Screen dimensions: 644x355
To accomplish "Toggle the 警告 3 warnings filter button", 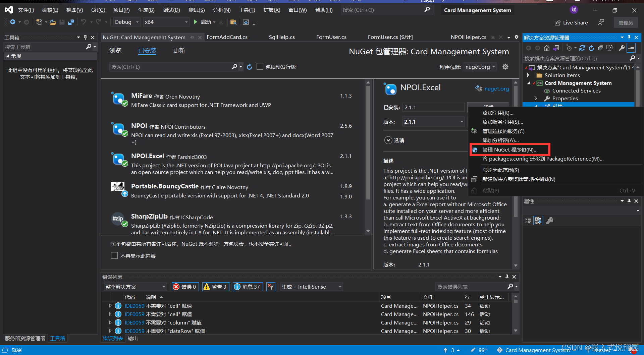I will point(215,287).
